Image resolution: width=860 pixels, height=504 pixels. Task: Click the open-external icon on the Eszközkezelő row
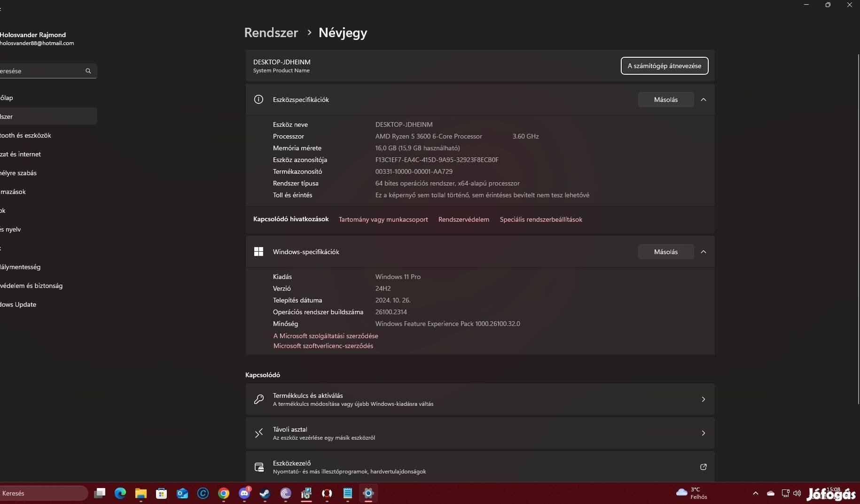pyautogui.click(x=704, y=467)
